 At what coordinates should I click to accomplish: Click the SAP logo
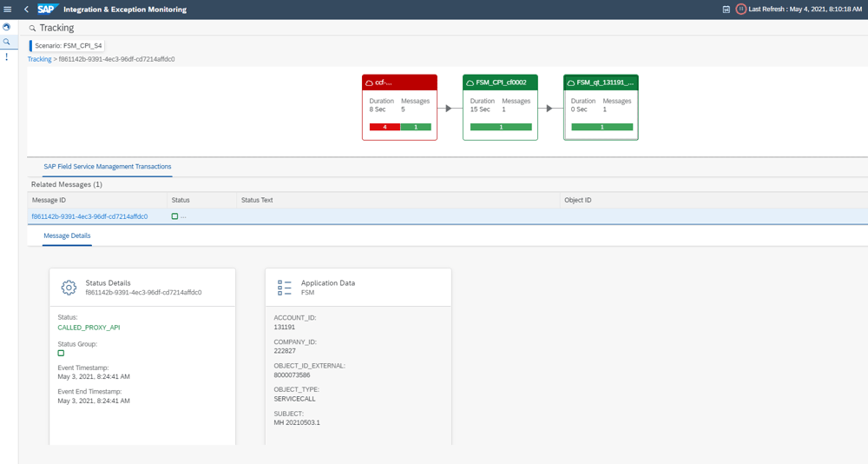point(47,10)
